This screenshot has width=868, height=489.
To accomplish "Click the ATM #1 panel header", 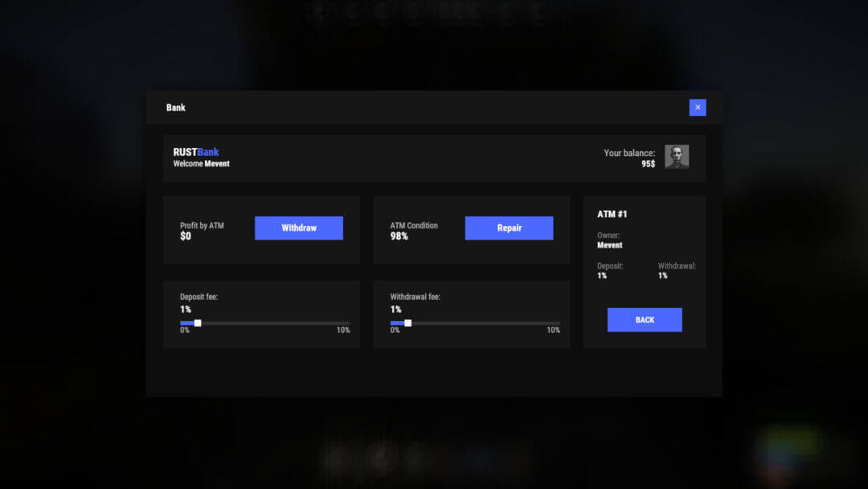I will pyautogui.click(x=612, y=214).
